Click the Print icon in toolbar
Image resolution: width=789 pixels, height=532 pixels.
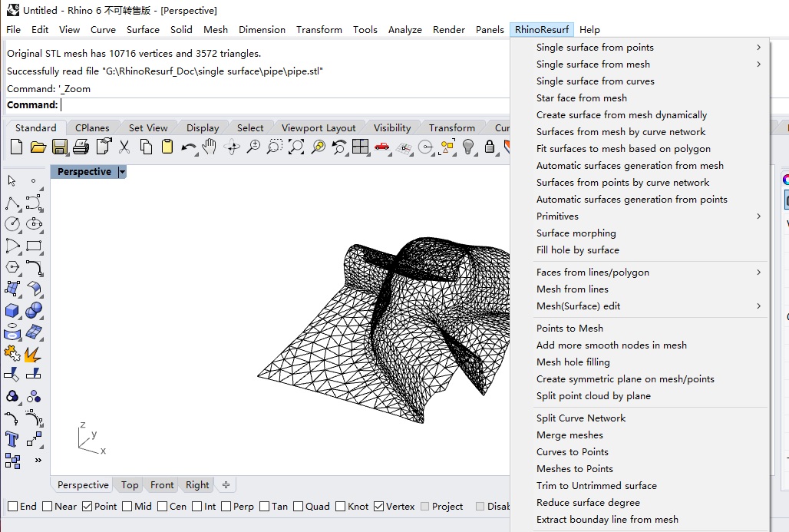pos(81,147)
